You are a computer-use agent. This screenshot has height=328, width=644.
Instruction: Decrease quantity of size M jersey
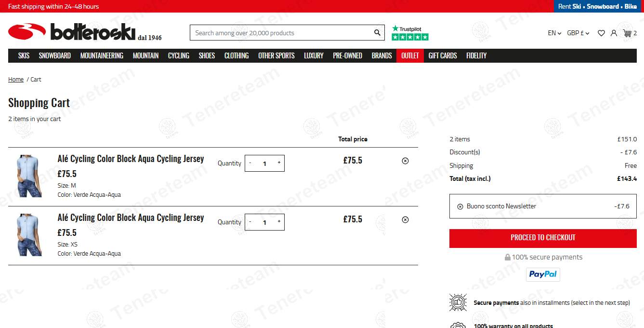[250, 163]
